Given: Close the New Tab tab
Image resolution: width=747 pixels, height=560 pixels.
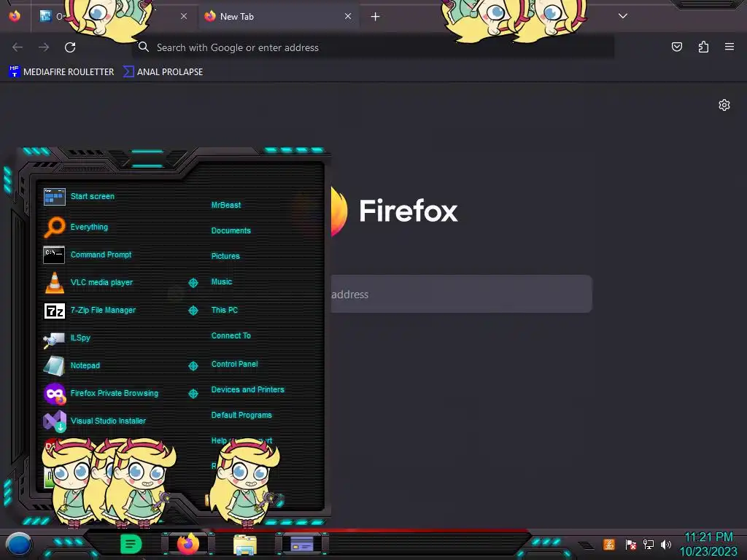Looking at the screenshot, I should [x=348, y=16].
